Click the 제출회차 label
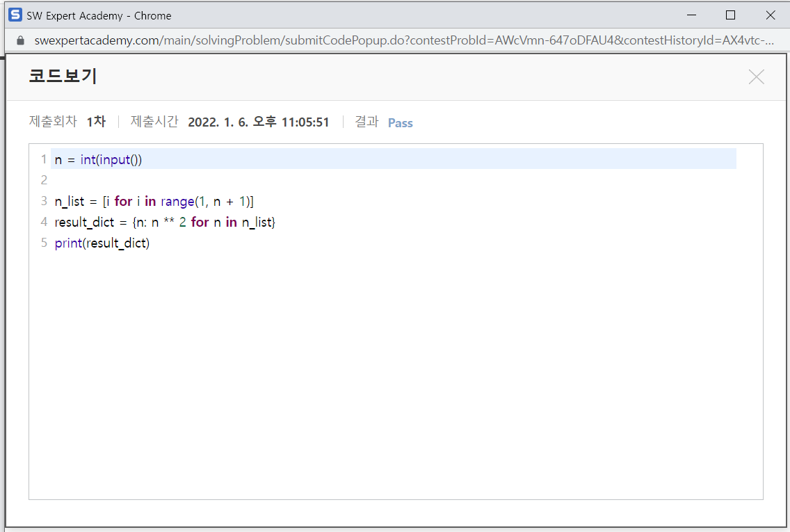The image size is (790, 532). (53, 122)
